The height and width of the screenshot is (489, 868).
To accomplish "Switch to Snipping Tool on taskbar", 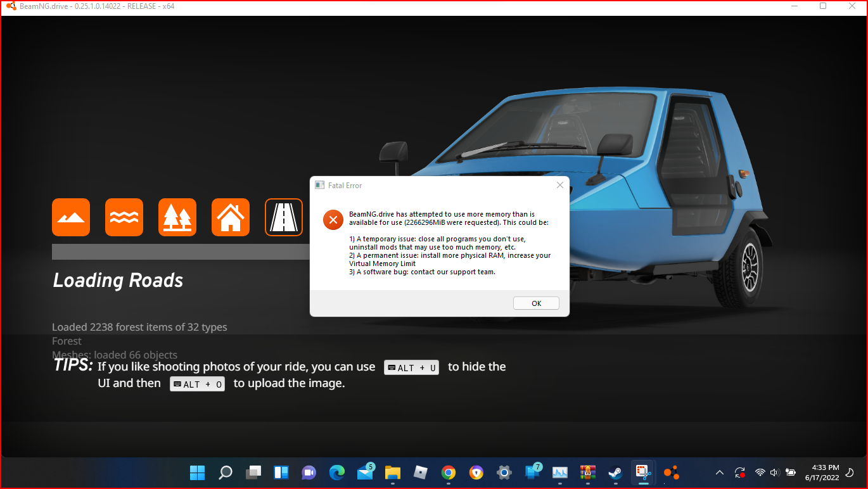I will pyautogui.click(x=643, y=473).
